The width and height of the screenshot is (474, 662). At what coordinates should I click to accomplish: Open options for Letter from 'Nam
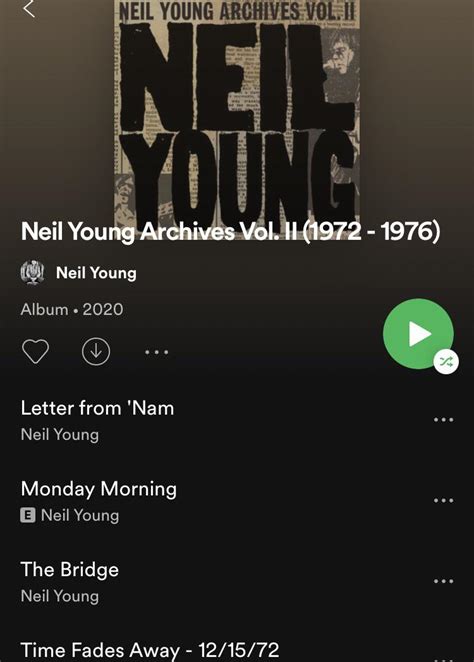coord(443,420)
